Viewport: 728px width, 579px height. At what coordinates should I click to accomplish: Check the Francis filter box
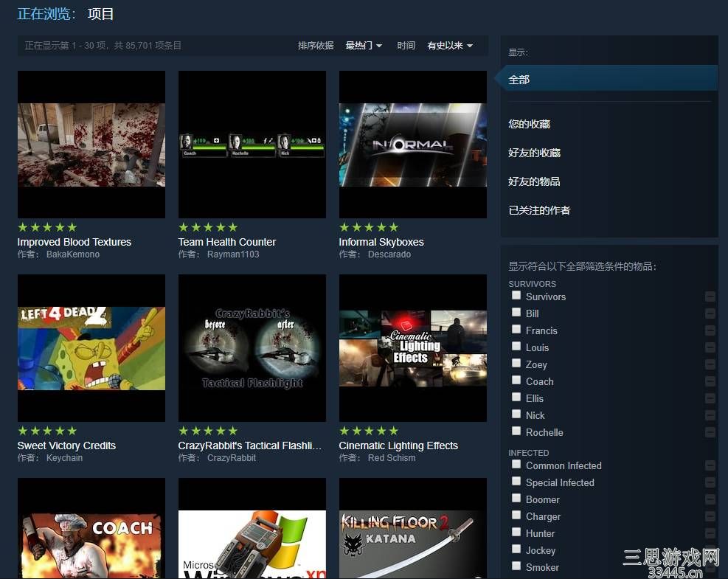pos(516,329)
